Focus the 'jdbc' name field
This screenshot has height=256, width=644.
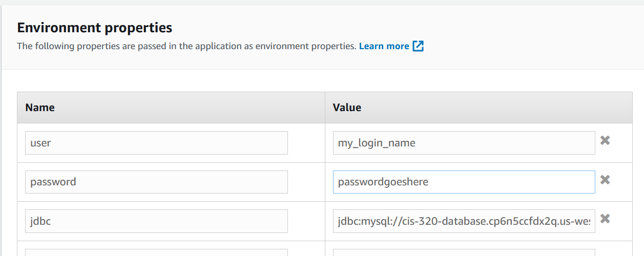(156, 221)
